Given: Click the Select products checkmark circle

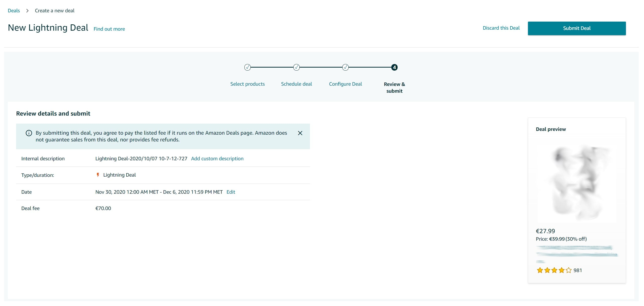Looking at the screenshot, I should (247, 67).
